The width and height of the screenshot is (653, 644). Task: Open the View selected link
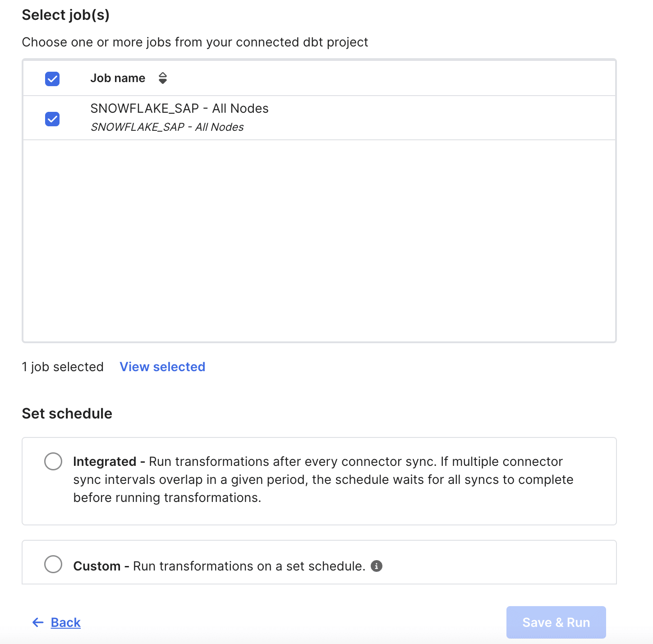(162, 367)
